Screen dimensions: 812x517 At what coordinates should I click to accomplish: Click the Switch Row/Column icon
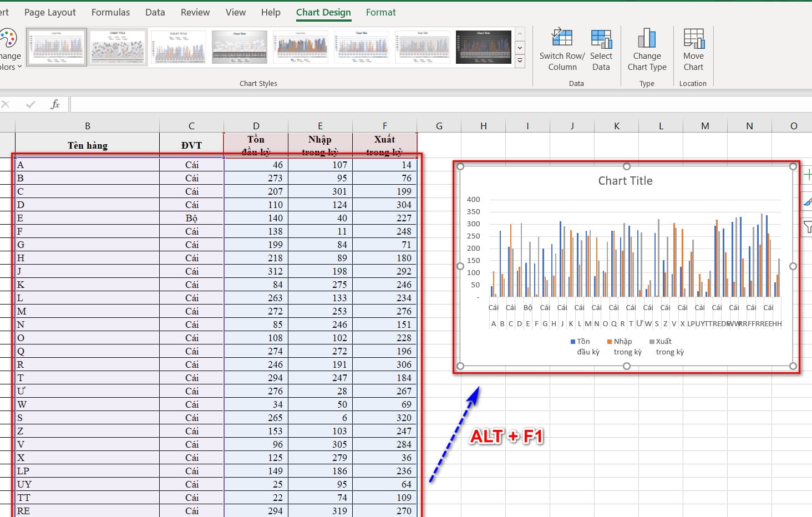coord(562,38)
